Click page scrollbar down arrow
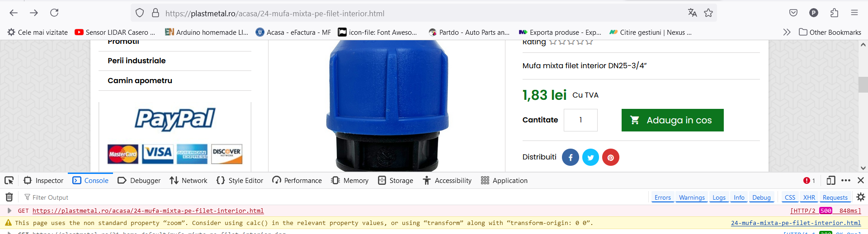The width and height of the screenshot is (868, 234). 863,168
